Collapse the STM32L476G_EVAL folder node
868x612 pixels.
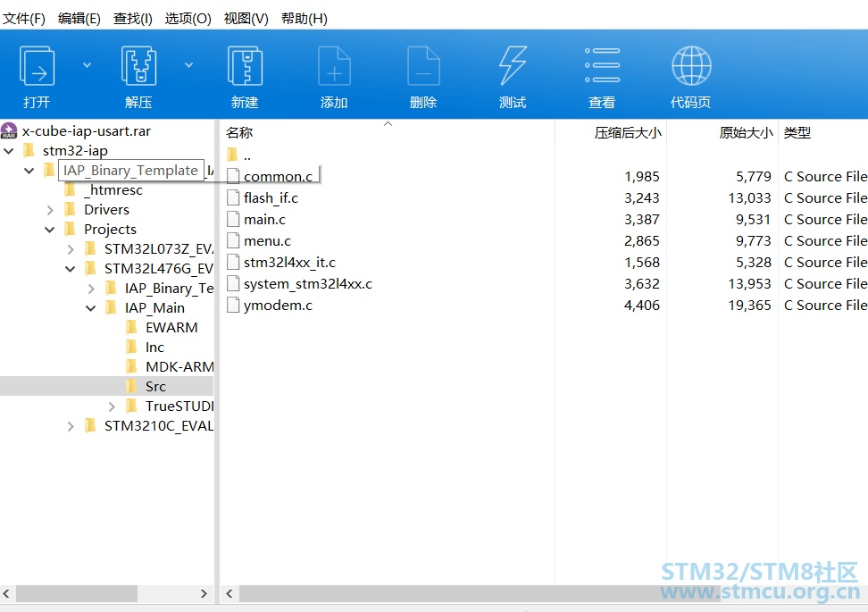pyautogui.click(x=71, y=269)
